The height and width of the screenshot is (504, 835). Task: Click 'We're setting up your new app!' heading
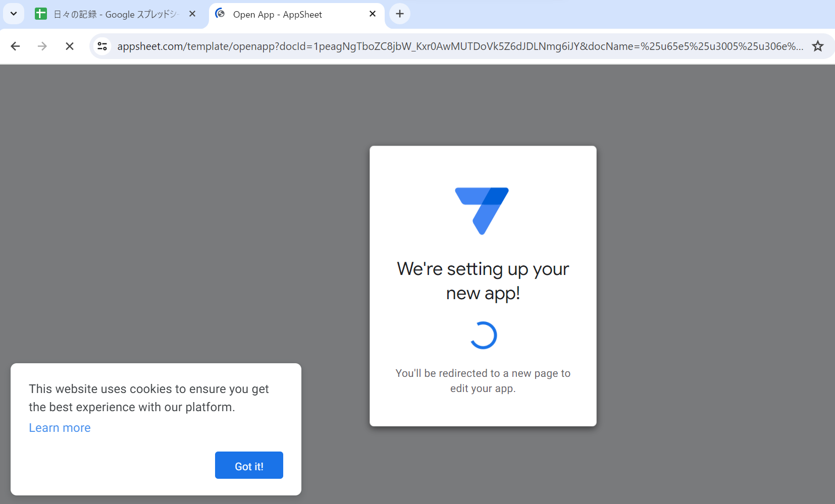click(483, 281)
